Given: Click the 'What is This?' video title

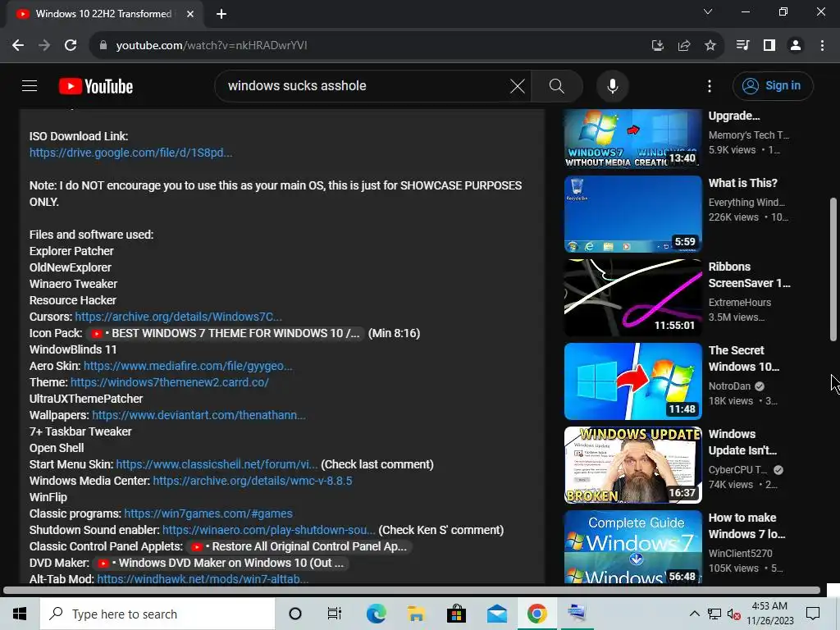Looking at the screenshot, I should click(742, 183).
